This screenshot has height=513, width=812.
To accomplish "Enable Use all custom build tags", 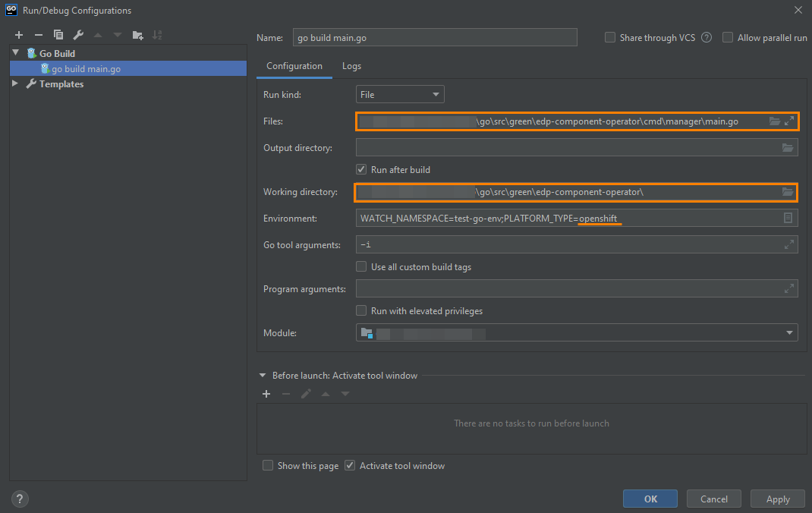I will 362,266.
